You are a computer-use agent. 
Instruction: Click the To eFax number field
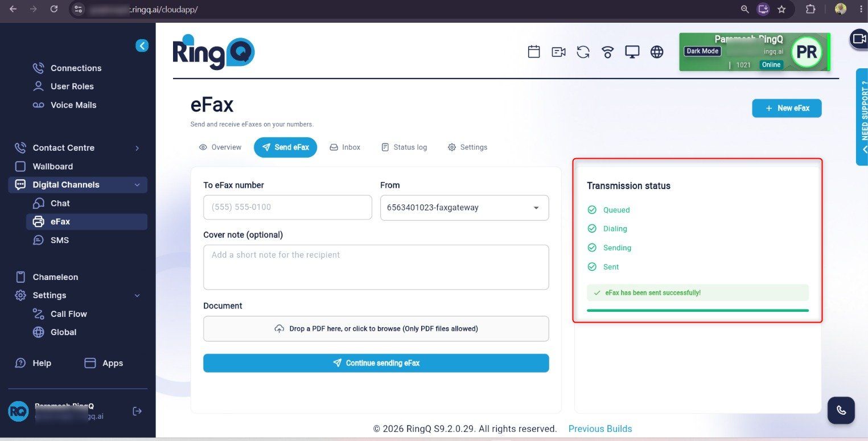click(287, 208)
